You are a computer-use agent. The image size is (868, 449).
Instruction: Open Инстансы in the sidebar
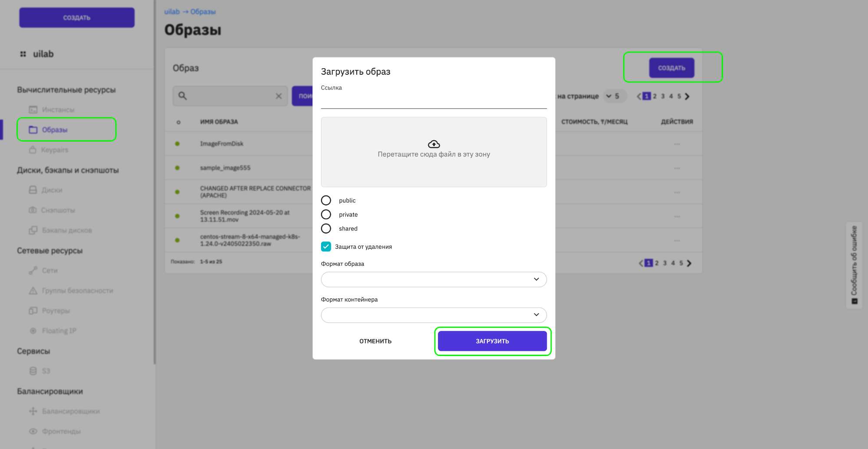pos(58,110)
